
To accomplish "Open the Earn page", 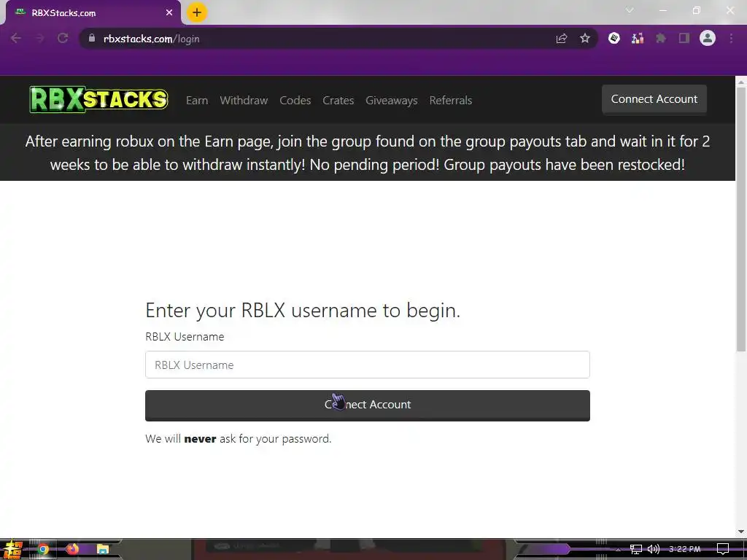I will [x=197, y=101].
